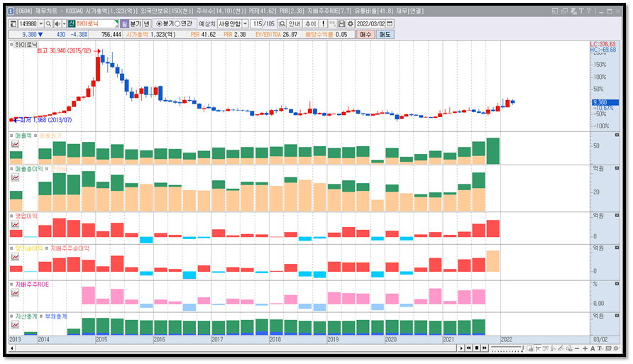Open the settings gear icon in toolbar

point(350,24)
